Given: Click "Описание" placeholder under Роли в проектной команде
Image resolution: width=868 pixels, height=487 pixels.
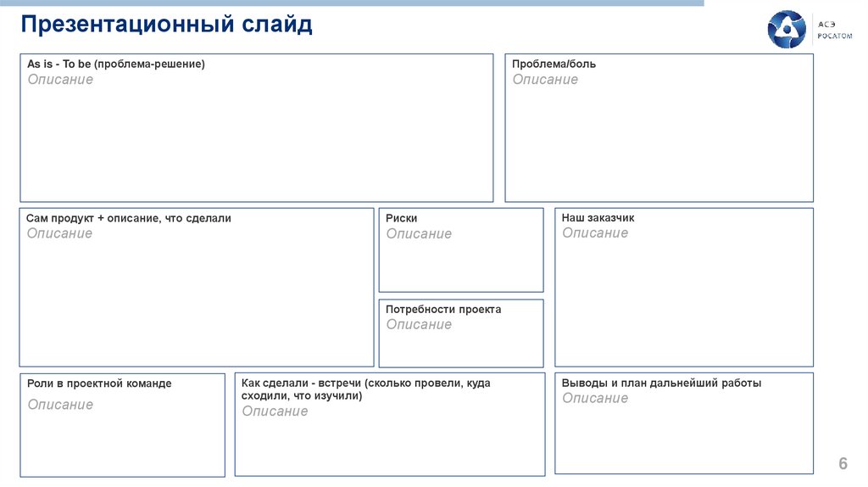Looking at the screenshot, I should coord(60,405).
